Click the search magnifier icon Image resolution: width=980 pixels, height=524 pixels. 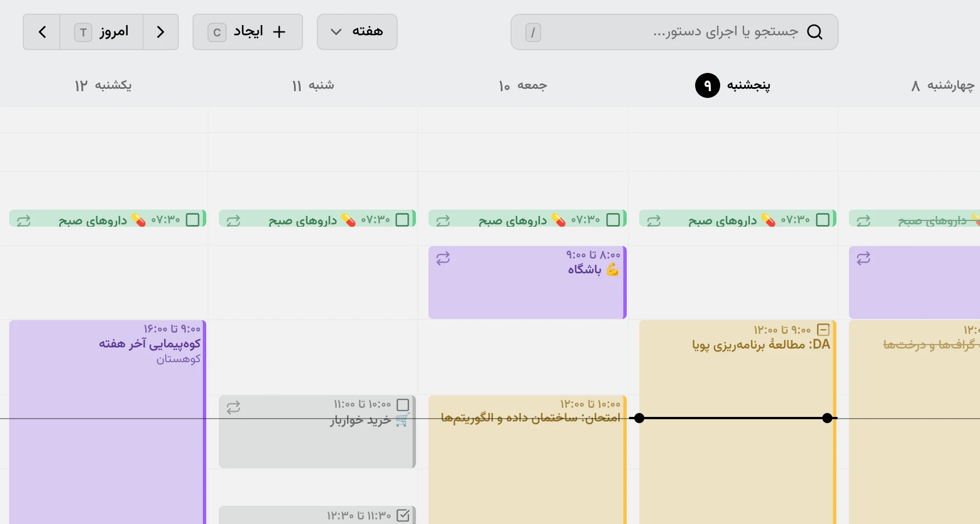point(815,32)
